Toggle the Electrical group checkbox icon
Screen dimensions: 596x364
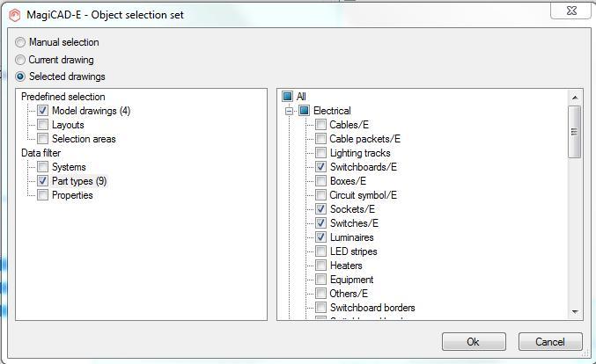click(304, 111)
